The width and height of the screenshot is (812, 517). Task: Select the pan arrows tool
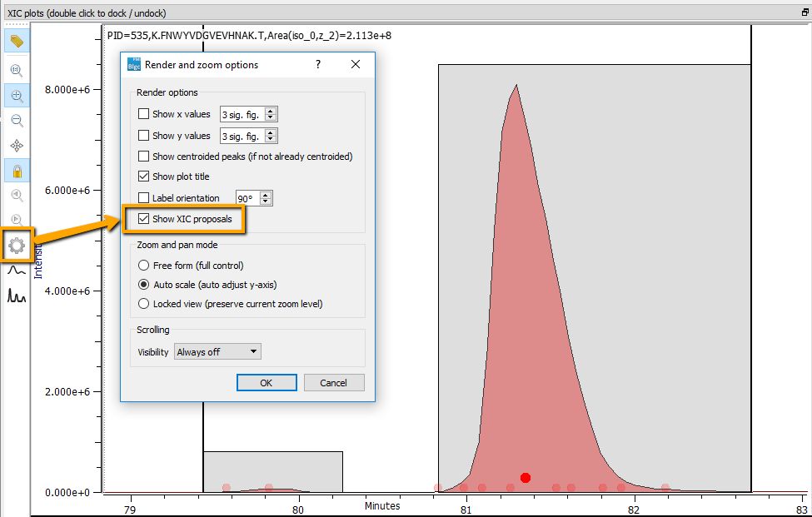click(x=17, y=146)
